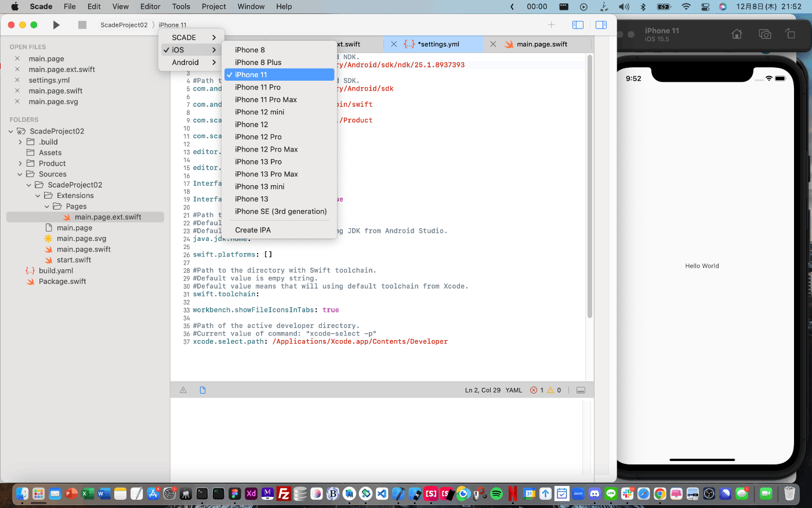Choose iPhone 12 mini from list
812x508 pixels.
(x=279, y=112)
